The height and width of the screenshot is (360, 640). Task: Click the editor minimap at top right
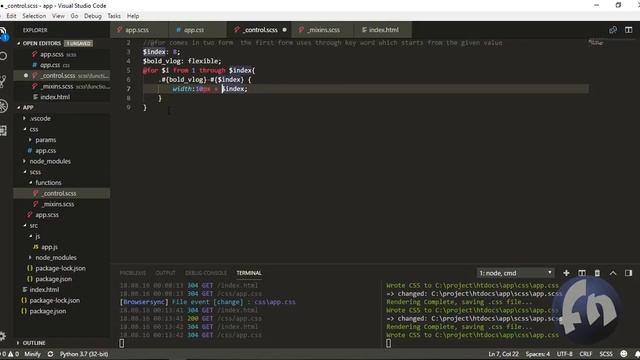[x=596, y=42]
